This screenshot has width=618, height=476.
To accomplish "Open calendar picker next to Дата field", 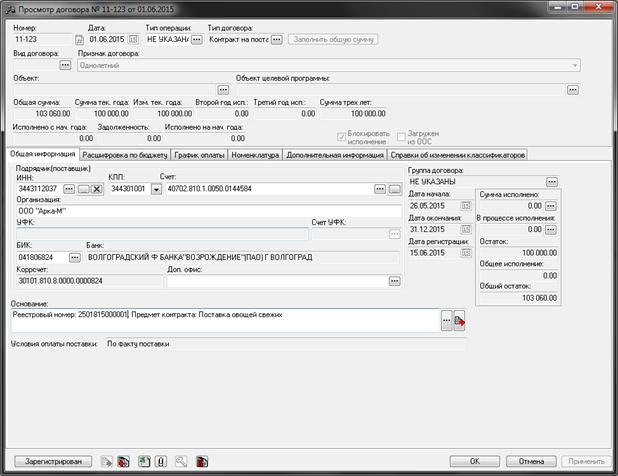I will pos(134,39).
